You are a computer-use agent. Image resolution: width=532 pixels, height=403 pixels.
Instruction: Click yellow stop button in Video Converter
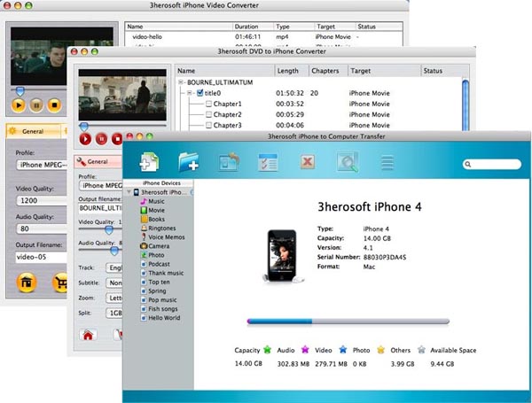[x=54, y=105]
